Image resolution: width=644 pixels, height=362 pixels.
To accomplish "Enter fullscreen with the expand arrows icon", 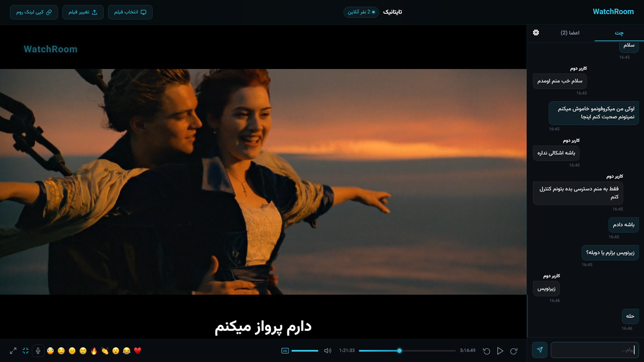I will pos(13,350).
